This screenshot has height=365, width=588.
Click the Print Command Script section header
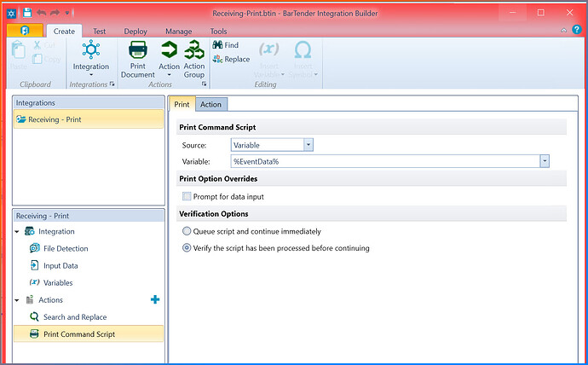372,127
